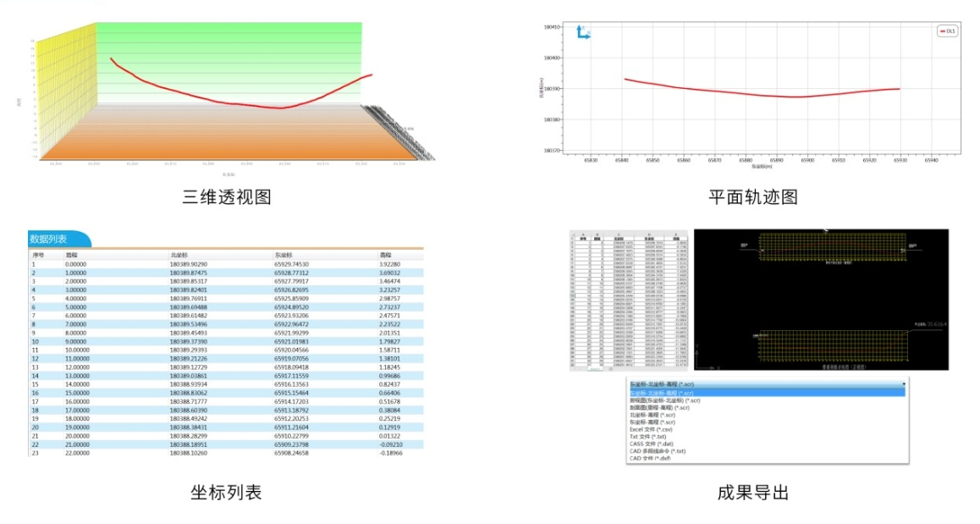
Task: Click the sheet tab at Excel thumbnail bottom
Action: coord(596,369)
